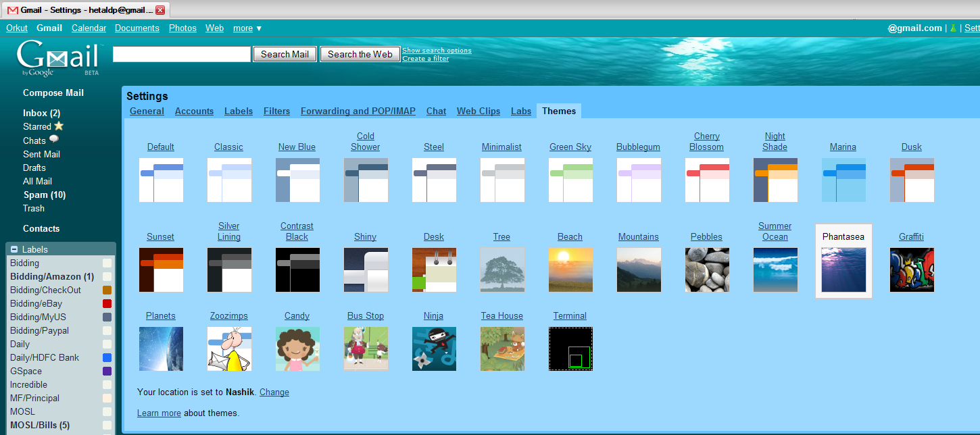The image size is (980, 435).
Task: Select the Beach theme thumbnail
Action: tap(570, 270)
